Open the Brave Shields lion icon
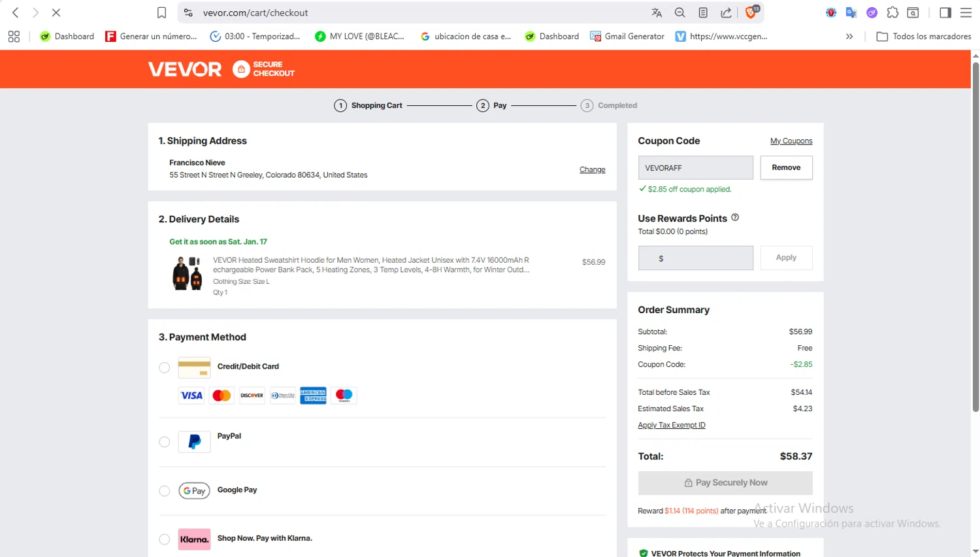The width and height of the screenshot is (980, 557). click(751, 12)
